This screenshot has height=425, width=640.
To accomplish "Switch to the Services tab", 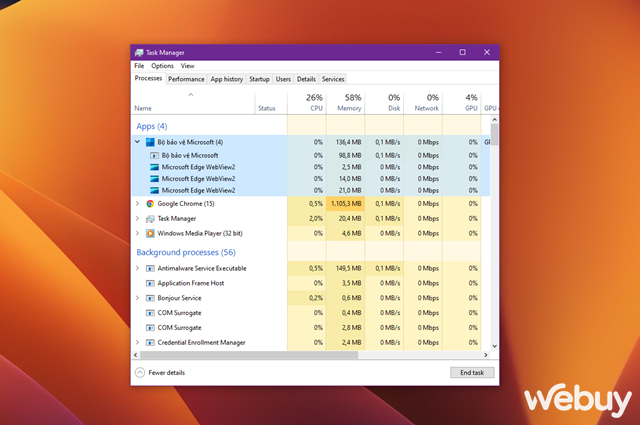I will click(333, 79).
